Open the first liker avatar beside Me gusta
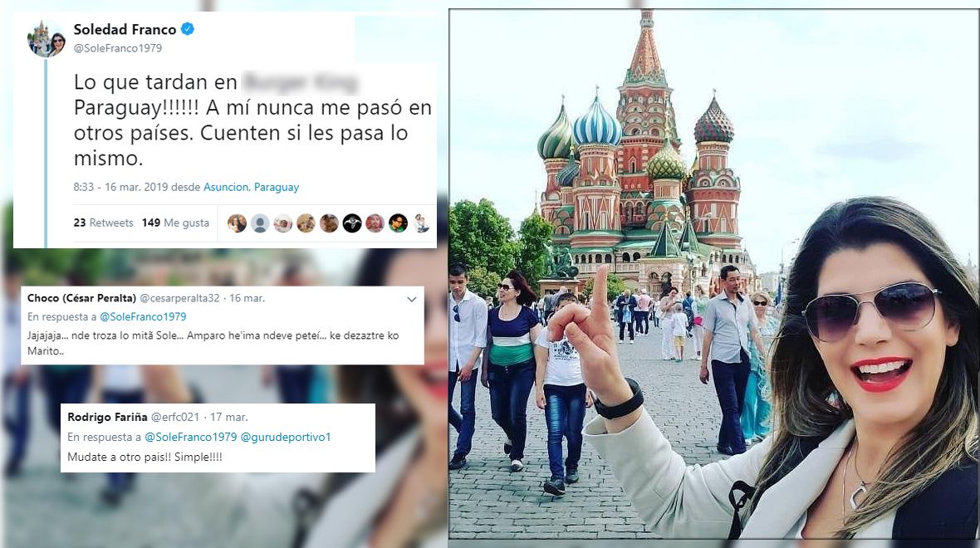The height and width of the screenshot is (548, 980). (x=237, y=223)
